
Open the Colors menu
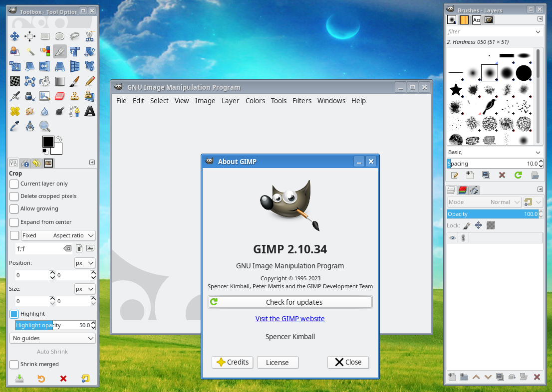(255, 101)
